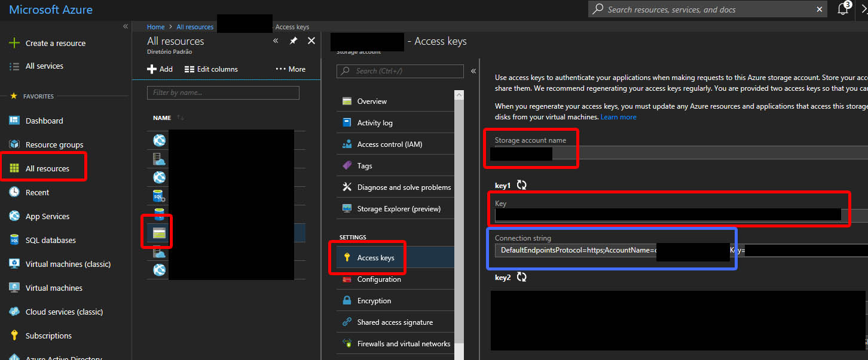Open the Dashboard icon in favorites
Screen dimensions: 868x360
[14, 121]
